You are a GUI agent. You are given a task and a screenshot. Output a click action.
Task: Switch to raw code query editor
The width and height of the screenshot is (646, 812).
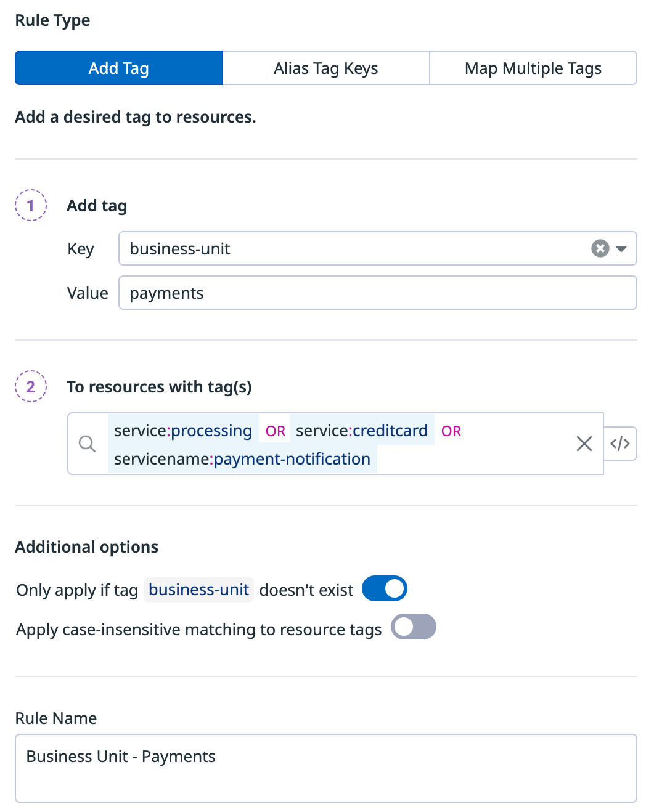[620, 444]
